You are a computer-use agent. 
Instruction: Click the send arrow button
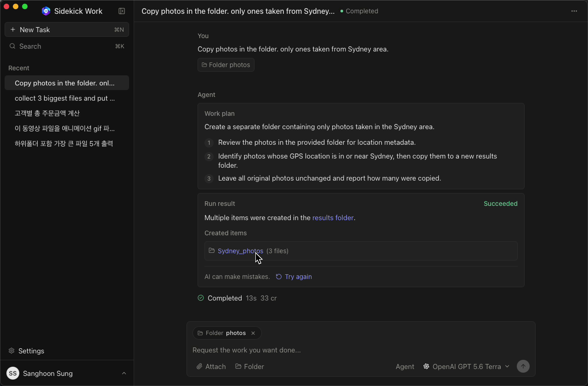click(x=523, y=366)
